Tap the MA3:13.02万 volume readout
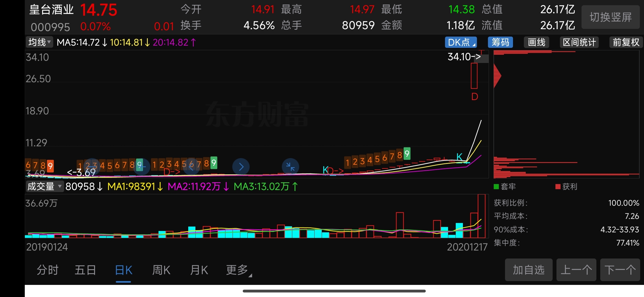The height and width of the screenshot is (297, 644). 266,186
